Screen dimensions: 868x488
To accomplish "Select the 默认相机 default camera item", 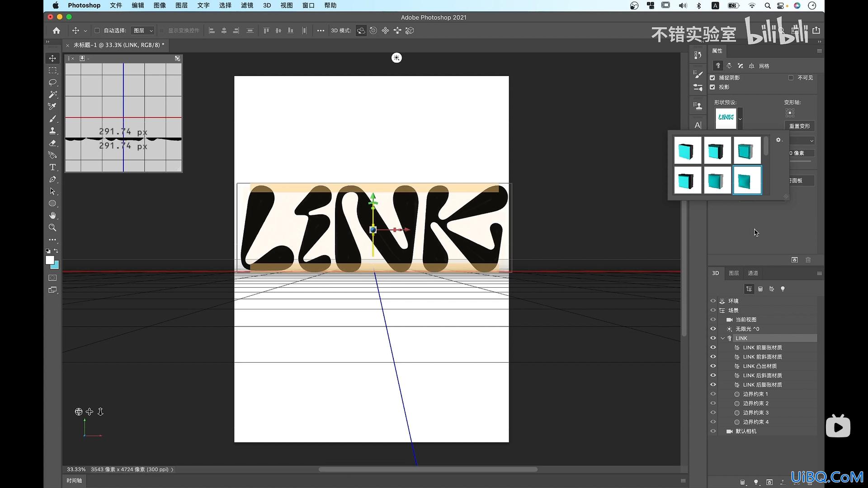I will pos(746,431).
